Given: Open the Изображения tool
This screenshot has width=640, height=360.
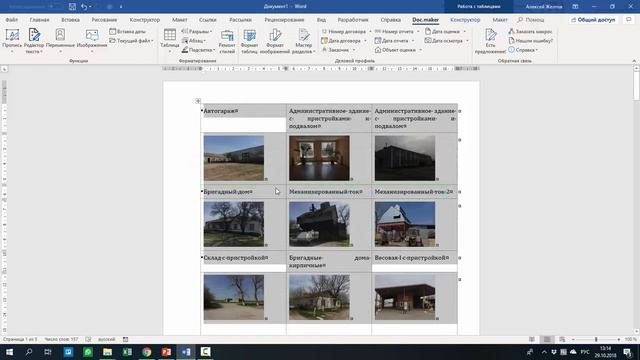Looking at the screenshot, I should click(92, 40).
